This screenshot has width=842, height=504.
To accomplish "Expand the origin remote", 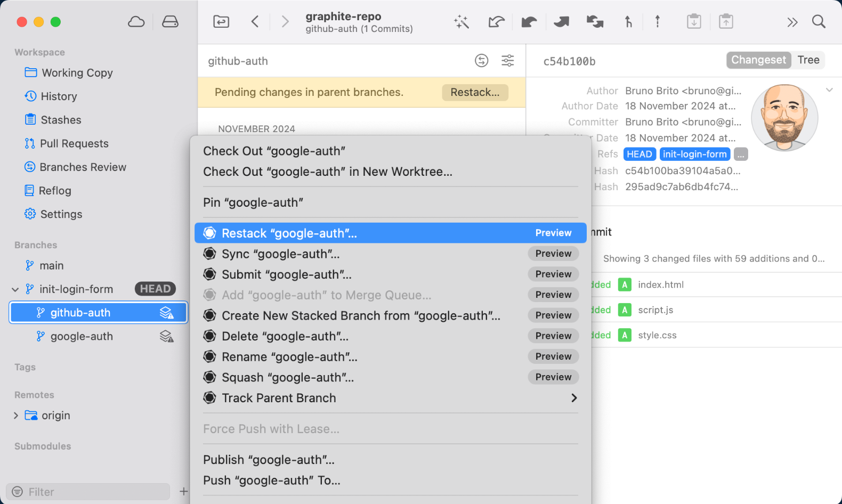I will pos(15,416).
